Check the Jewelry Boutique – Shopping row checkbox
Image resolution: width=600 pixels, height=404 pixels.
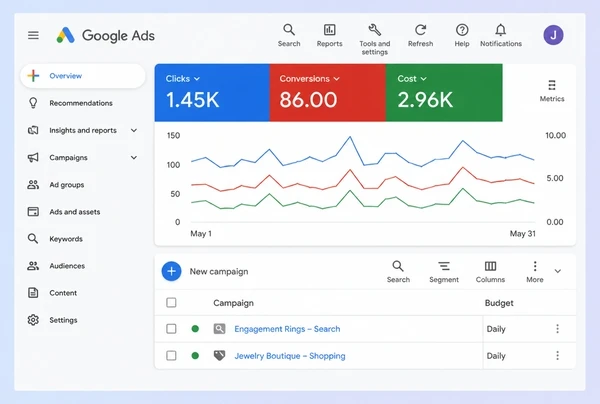click(171, 356)
